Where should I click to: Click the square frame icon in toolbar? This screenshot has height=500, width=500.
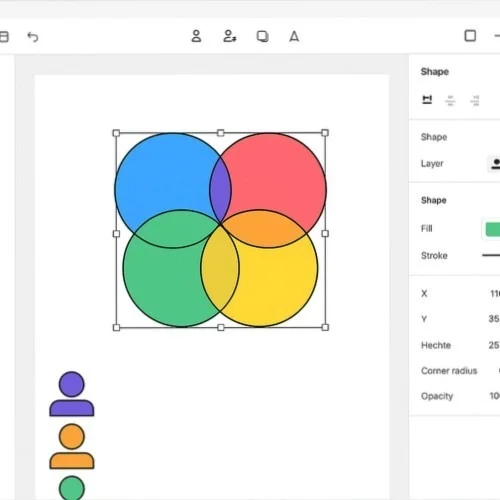(470, 36)
